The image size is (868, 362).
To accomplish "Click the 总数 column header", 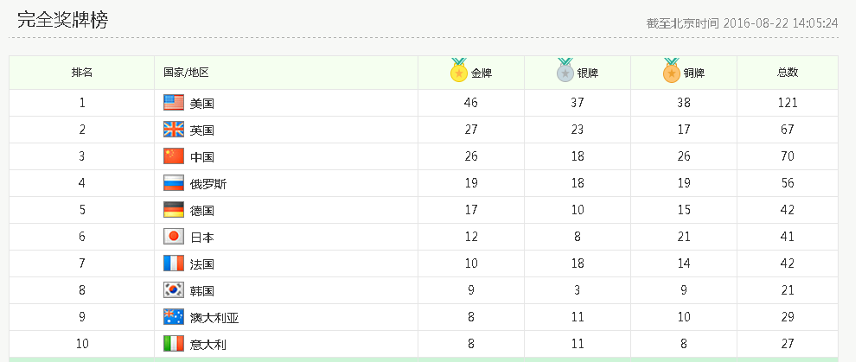I will click(x=787, y=73).
